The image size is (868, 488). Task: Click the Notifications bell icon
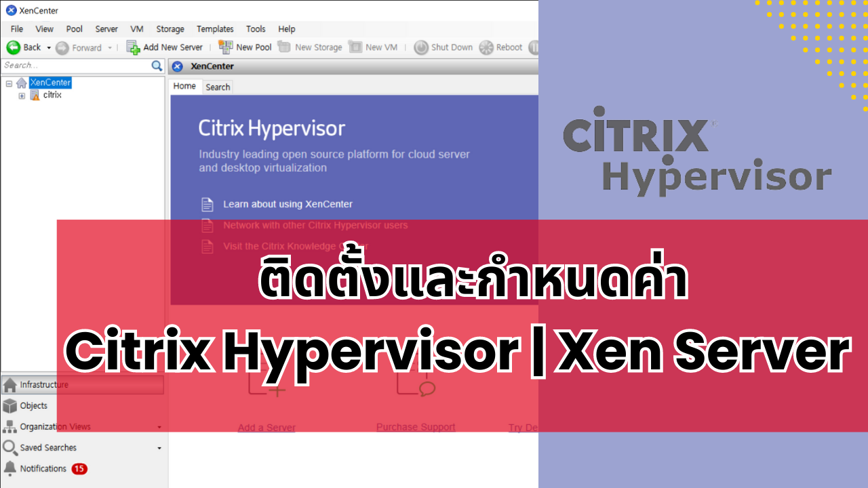pos(9,468)
